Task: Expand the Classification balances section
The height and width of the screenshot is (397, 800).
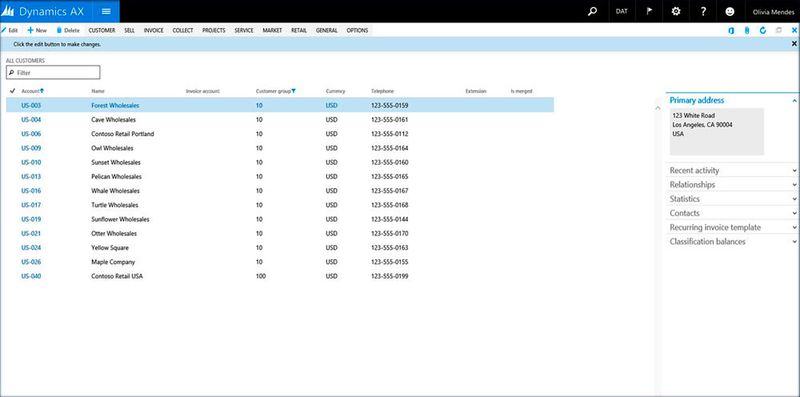Action: coord(733,242)
